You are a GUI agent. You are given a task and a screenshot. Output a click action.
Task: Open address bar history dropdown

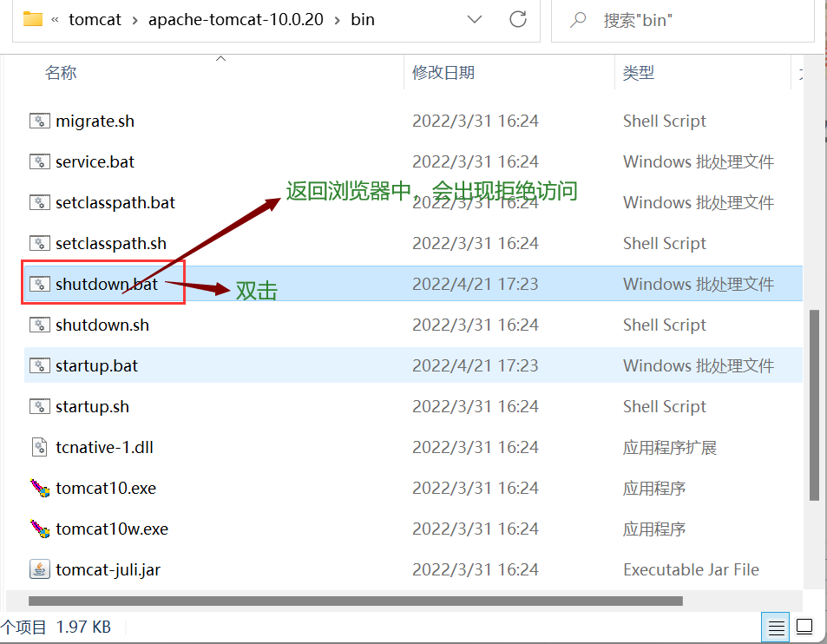point(475,19)
